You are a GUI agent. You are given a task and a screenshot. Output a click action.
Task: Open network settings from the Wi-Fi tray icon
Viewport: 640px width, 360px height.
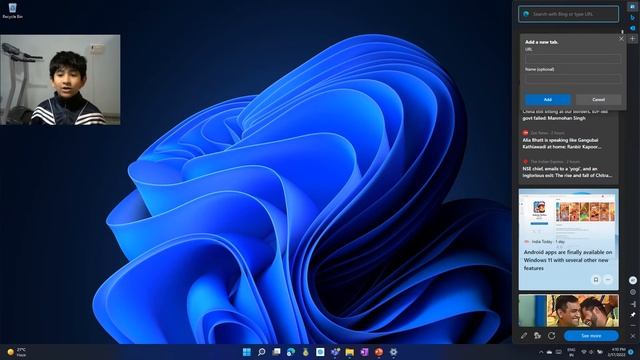click(x=584, y=352)
